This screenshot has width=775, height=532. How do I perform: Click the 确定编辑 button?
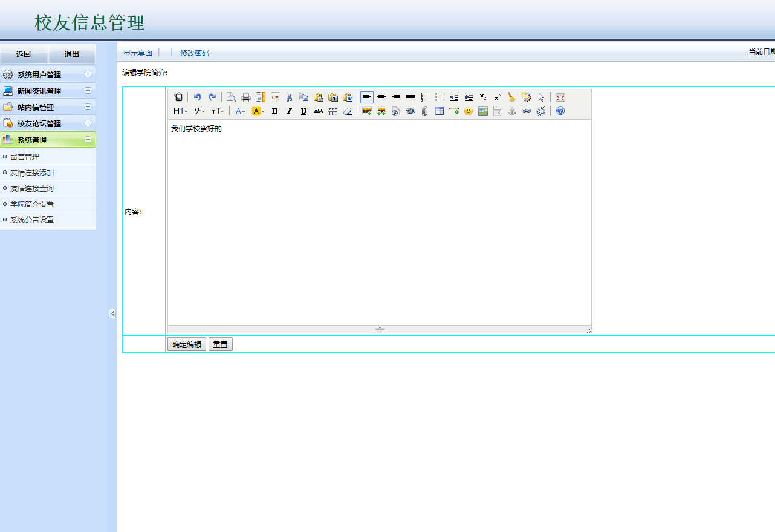tap(187, 345)
